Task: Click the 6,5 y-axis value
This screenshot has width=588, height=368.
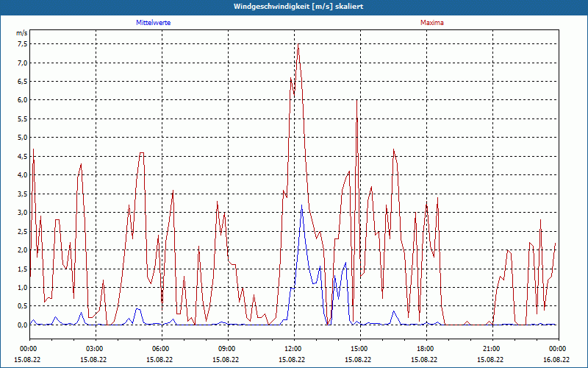Action: coord(23,82)
